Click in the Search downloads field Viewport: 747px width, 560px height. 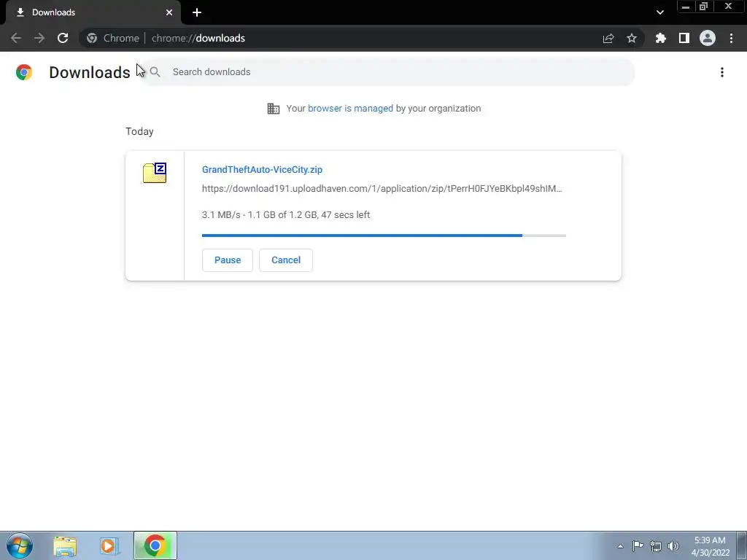388,72
